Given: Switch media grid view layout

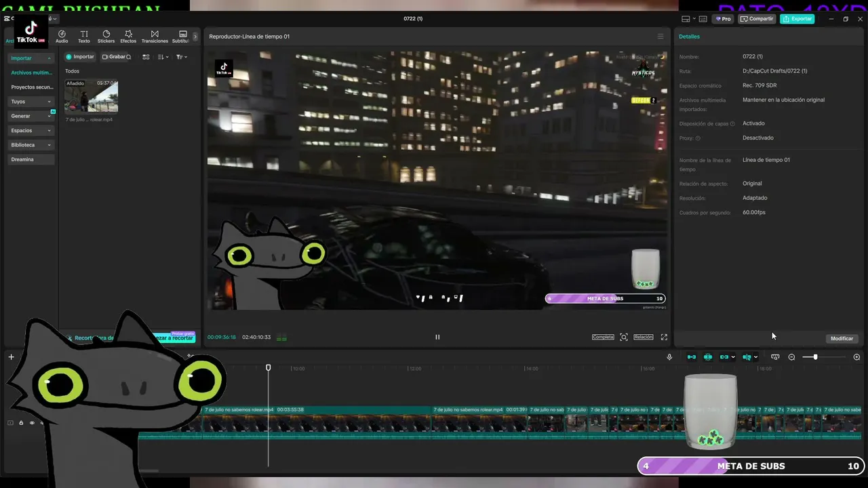Looking at the screenshot, I should pyautogui.click(x=146, y=57).
